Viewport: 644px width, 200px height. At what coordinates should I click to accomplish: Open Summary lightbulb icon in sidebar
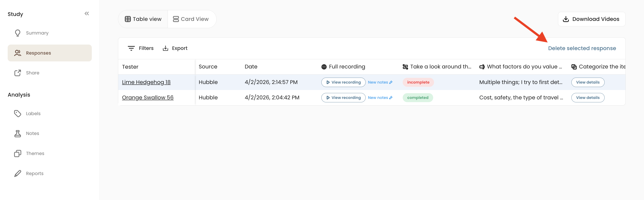click(x=17, y=33)
